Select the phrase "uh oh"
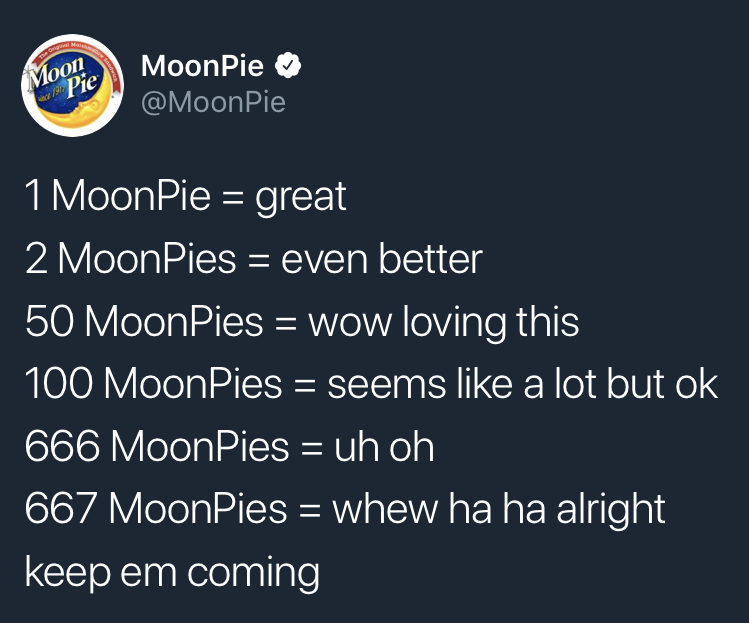This screenshot has height=623, width=749. pos(383,447)
